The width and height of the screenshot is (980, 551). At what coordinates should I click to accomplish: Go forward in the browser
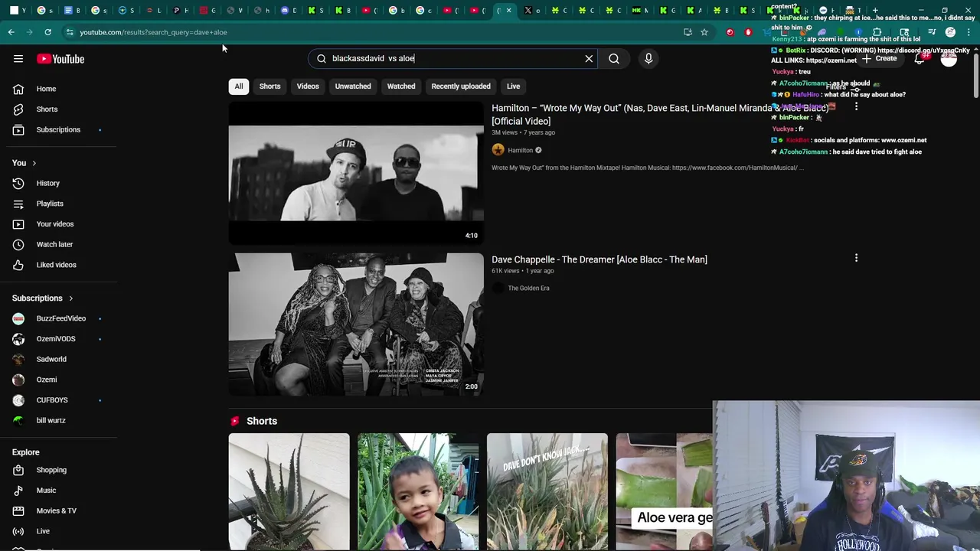[29, 32]
